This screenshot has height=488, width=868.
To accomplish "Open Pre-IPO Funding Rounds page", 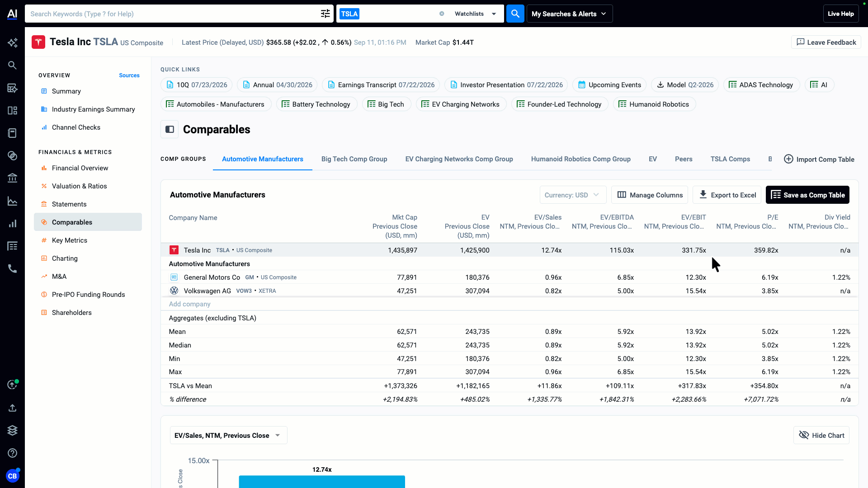I will (x=88, y=295).
